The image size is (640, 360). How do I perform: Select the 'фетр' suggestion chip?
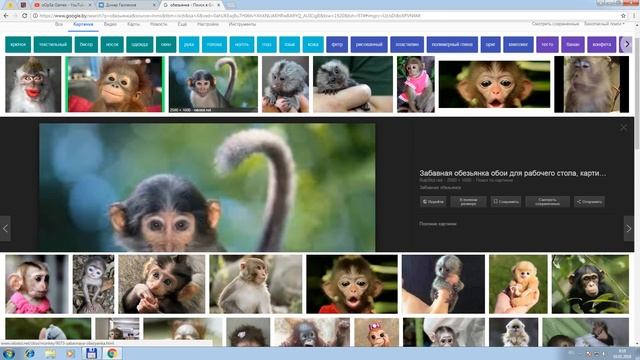[x=337, y=44]
